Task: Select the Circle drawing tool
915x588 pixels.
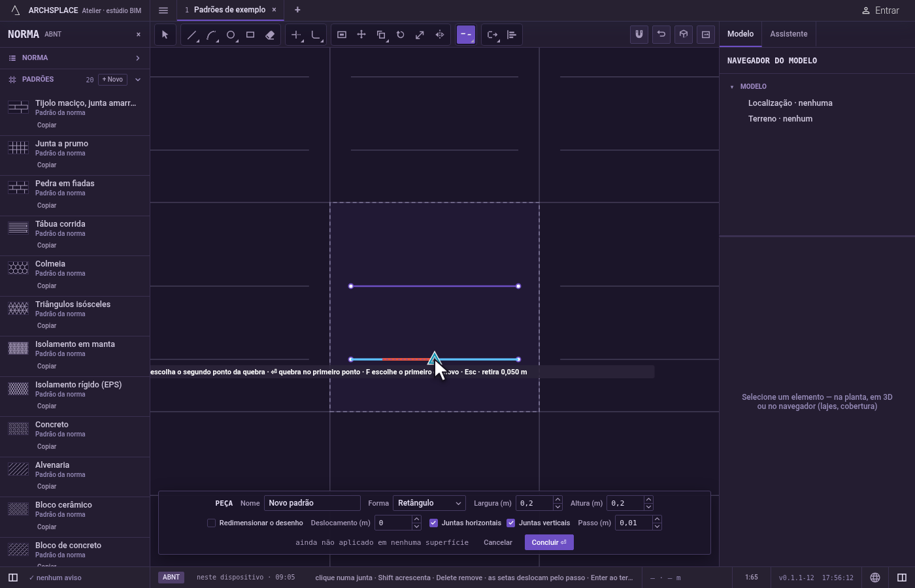Action: (231, 35)
